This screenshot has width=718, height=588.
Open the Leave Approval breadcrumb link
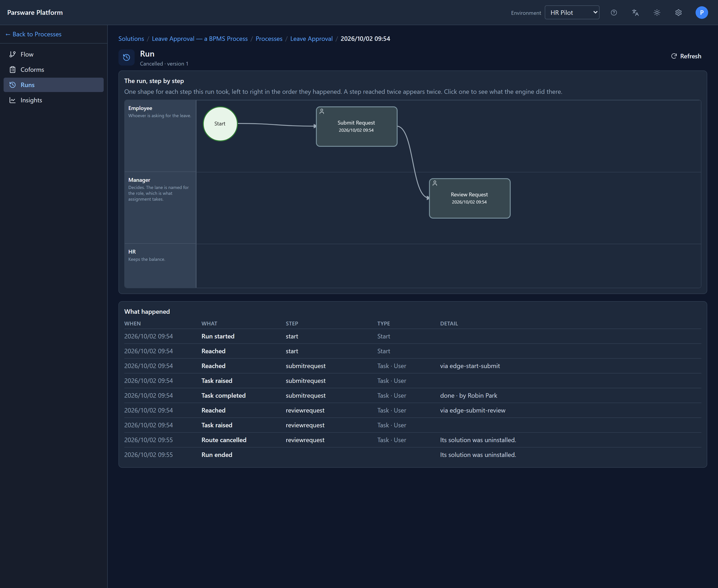point(311,39)
